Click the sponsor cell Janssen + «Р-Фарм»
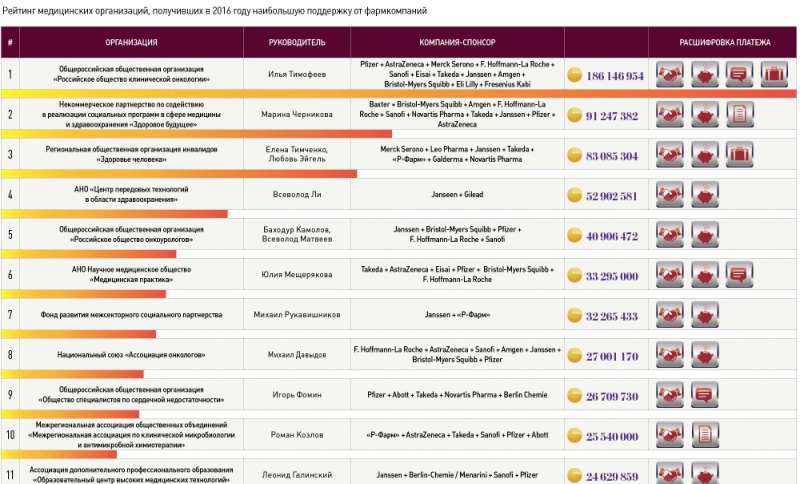This screenshot has width=800, height=484. coord(457,315)
